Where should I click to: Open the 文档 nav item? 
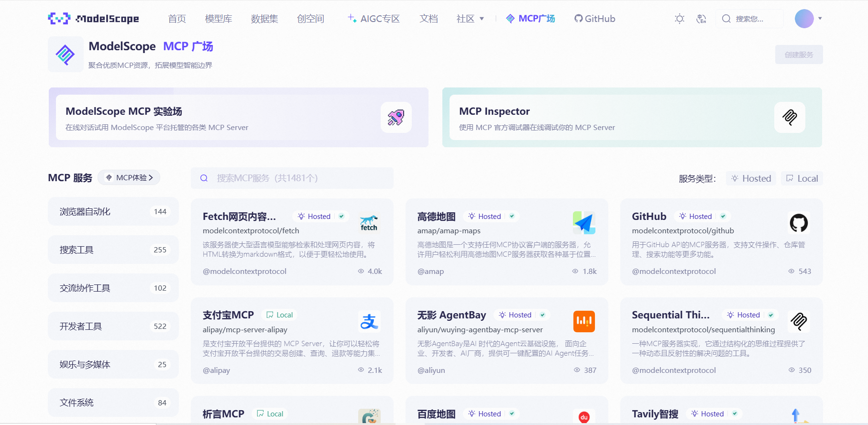429,19
